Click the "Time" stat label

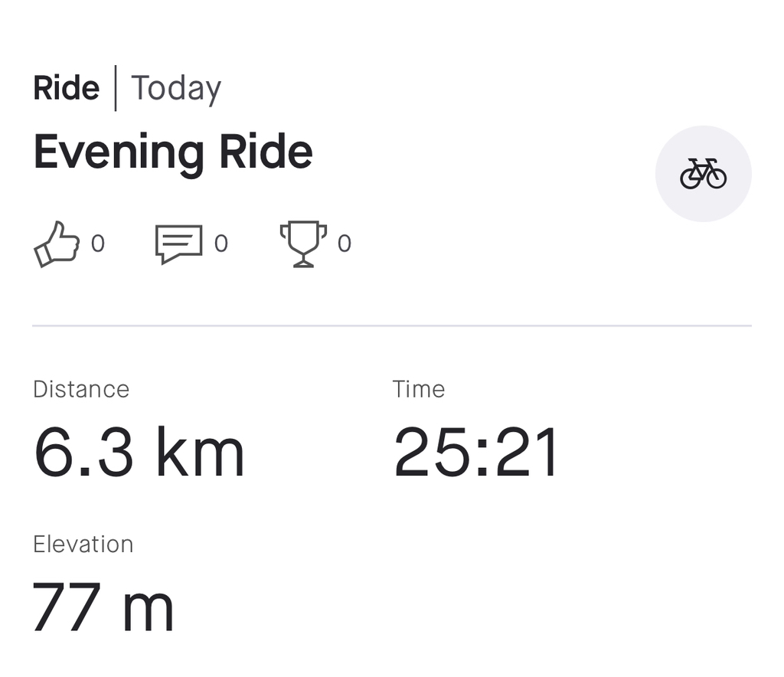(419, 389)
